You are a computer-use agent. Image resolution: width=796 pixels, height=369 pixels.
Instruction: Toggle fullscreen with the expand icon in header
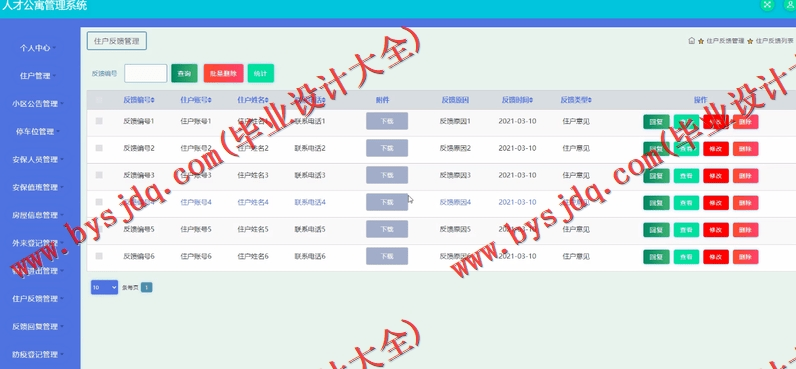(767, 5)
